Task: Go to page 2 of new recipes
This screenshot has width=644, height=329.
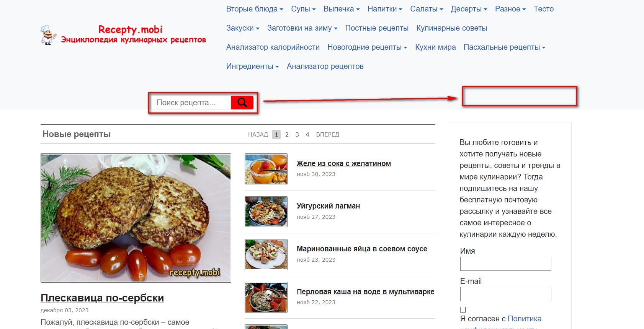Action: [x=287, y=134]
